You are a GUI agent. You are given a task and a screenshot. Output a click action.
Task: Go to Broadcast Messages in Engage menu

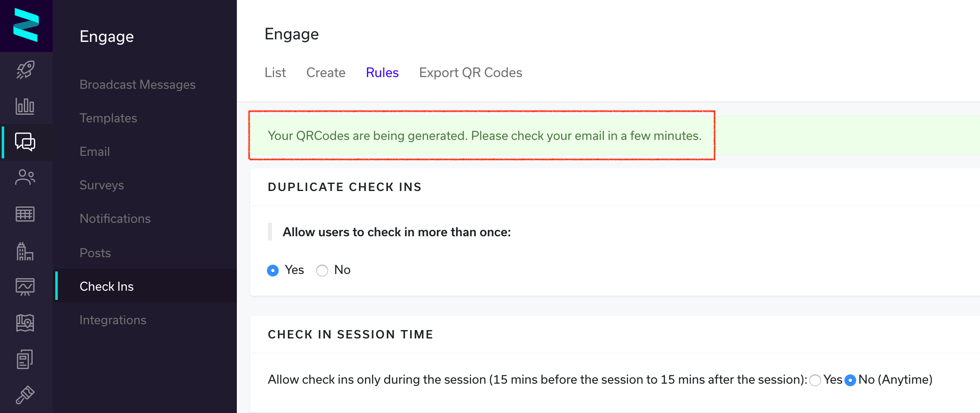coord(138,85)
